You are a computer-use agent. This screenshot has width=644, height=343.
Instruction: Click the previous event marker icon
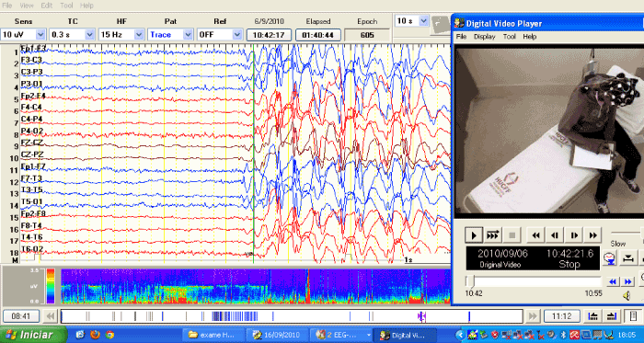592,316
